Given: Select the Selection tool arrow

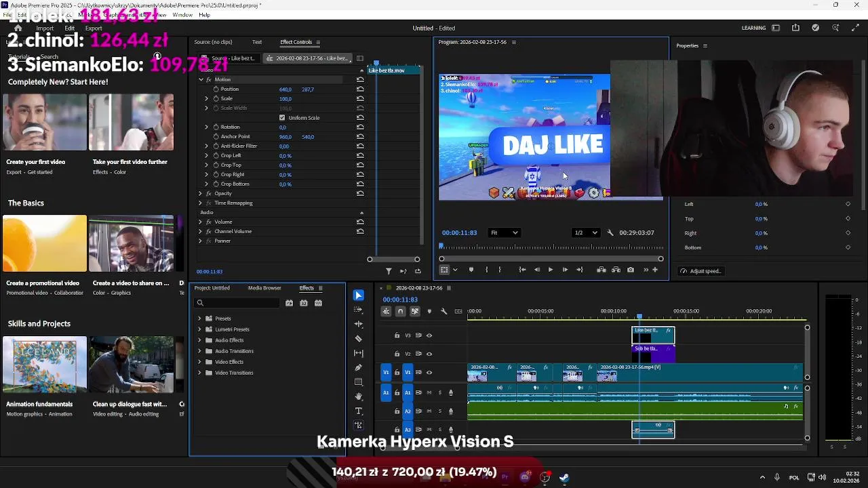Looking at the screenshot, I should coord(359,296).
